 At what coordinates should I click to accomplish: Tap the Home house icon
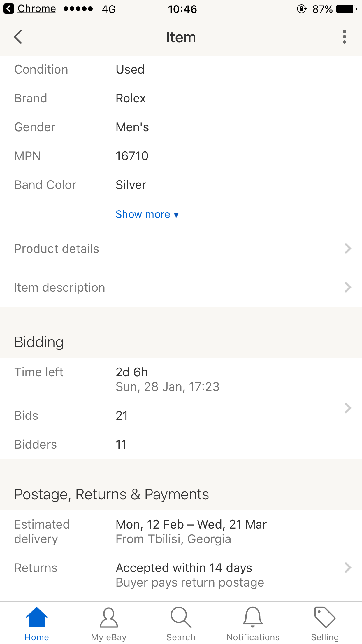click(x=36, y=617)
